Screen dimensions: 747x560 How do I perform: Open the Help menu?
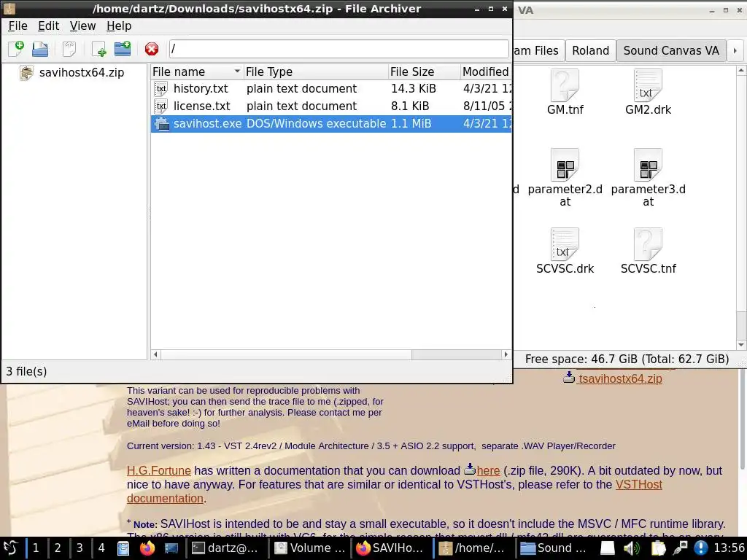tap(119, 26)
